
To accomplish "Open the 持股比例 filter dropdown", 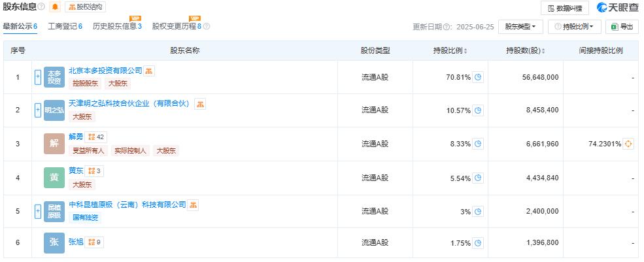I will pos(574,27).
